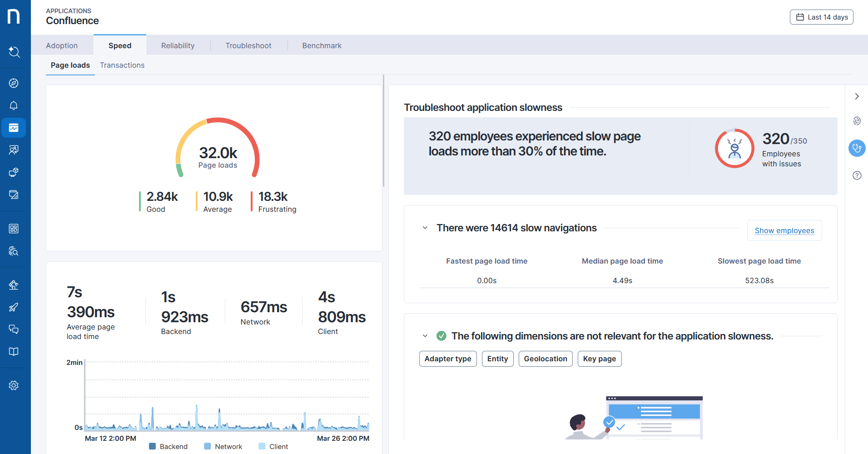Click the settings gear icon
The width and height of the screenshot is (868, 454).
14,385
